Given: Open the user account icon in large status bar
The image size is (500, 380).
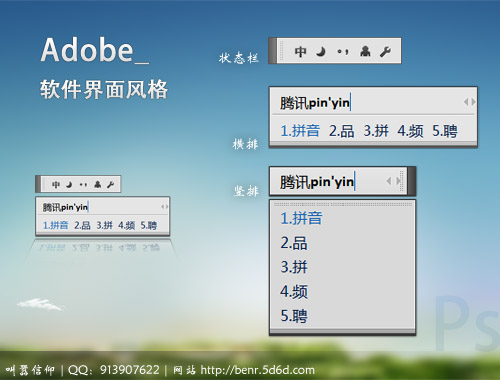Looking at the screenshot, I should [x=365, y=51].
